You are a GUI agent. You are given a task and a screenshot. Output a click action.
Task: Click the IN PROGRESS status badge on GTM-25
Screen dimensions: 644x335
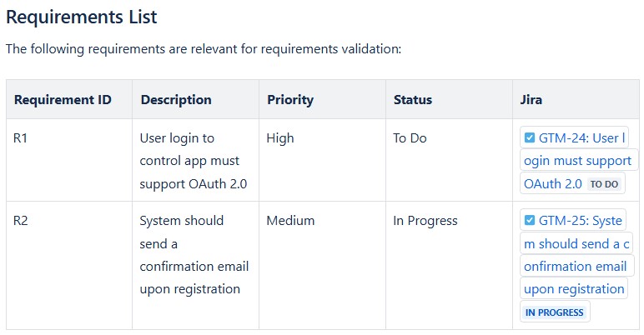tap(554, 312)
